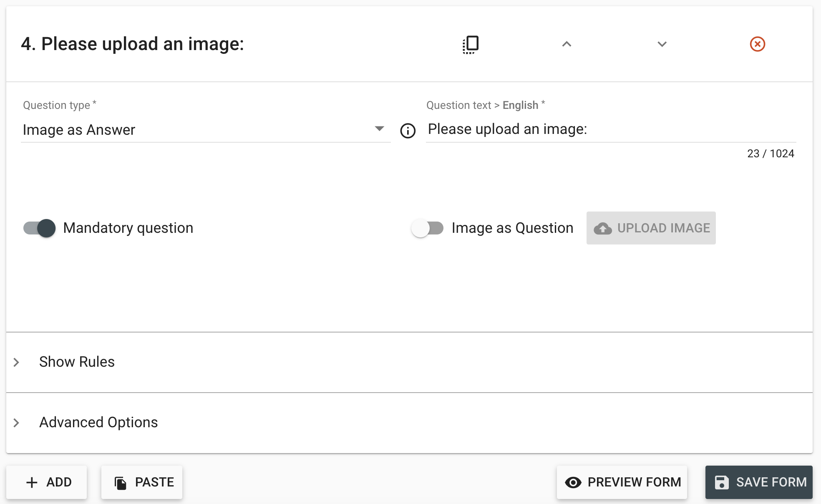Click the Preview Form button label

[634, 482]
